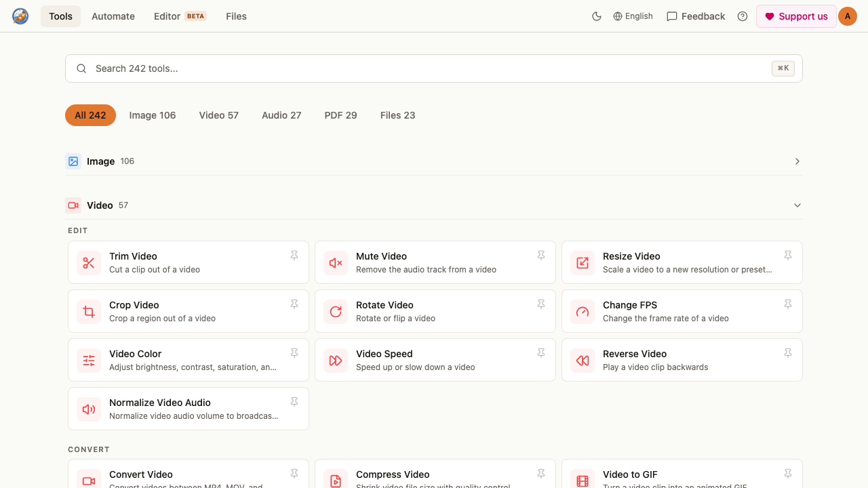Click the Trim Video scissors icon

click(89, 262)
